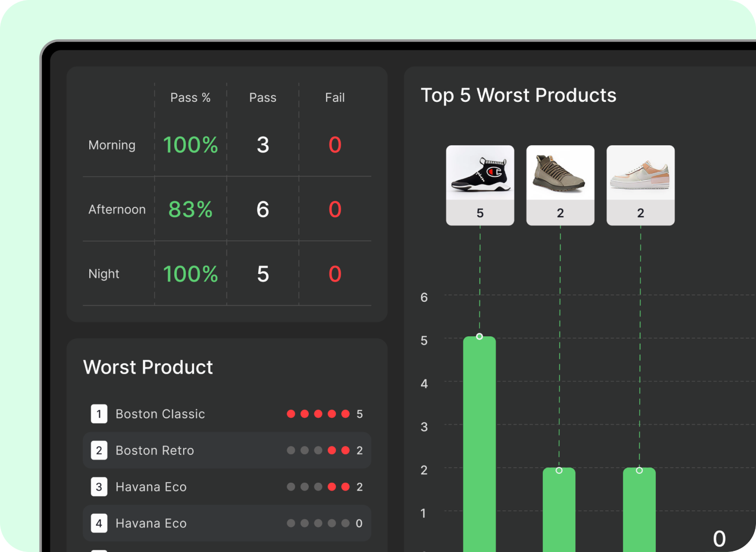The width and height of the screenshot is (756, 552).
Task: Click the number 4 rank badge
Action: tap(99, 523)
